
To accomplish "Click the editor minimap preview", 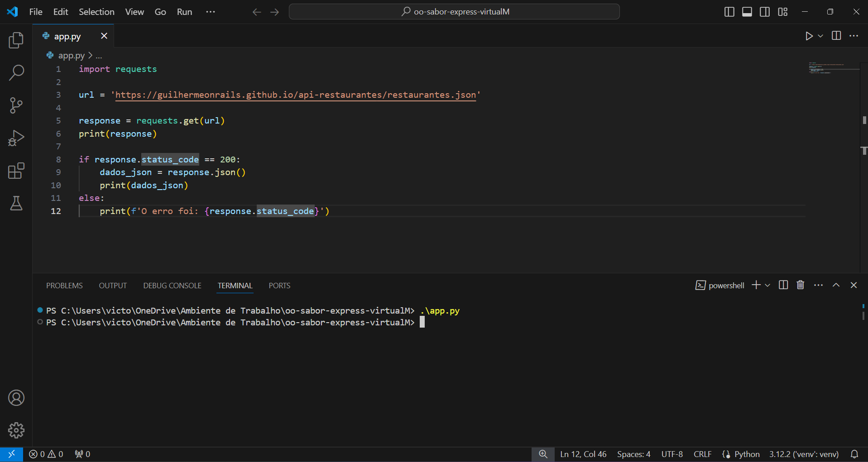I will [834, 68].
